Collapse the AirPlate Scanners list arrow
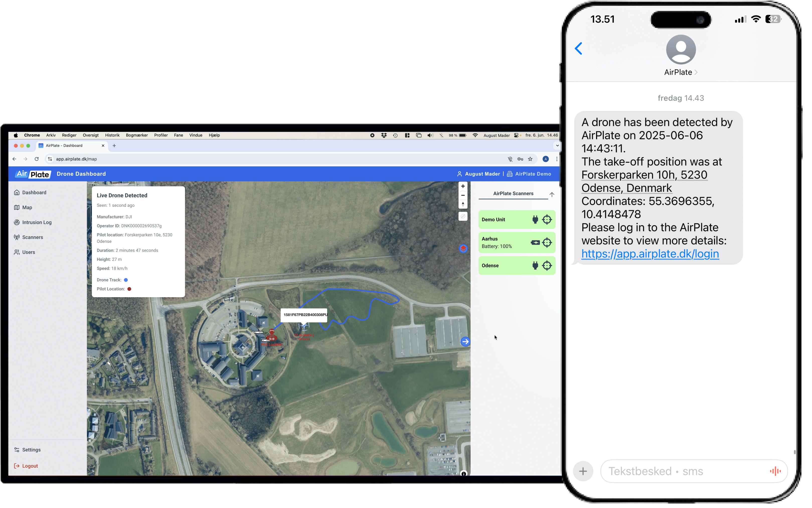The height and width of the screenshot is (508, 812). click(x=551, y=195)
